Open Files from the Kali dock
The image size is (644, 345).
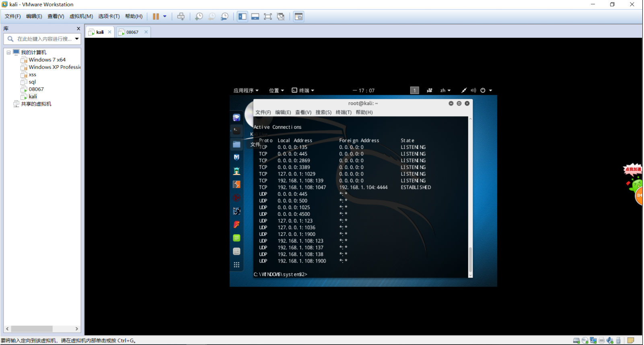(237, 144)
